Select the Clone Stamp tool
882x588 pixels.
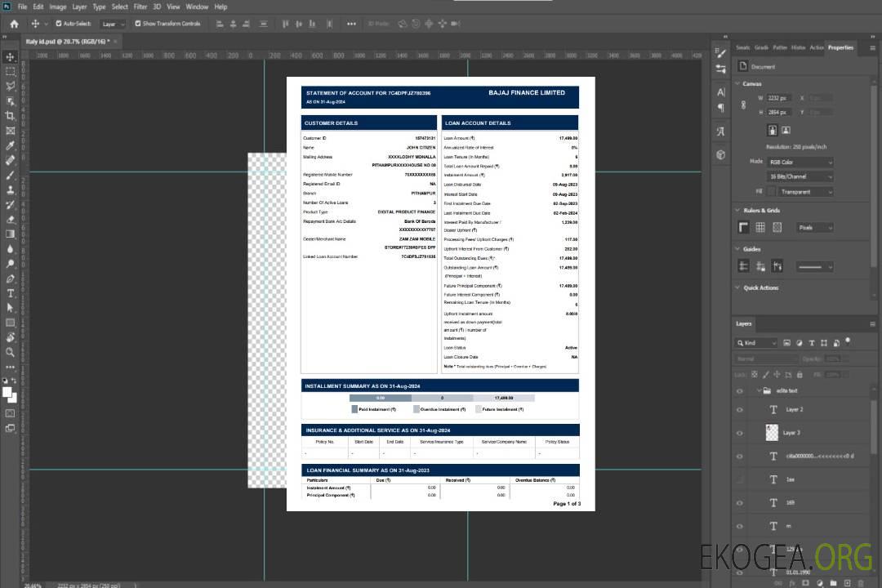click(10, 190)
